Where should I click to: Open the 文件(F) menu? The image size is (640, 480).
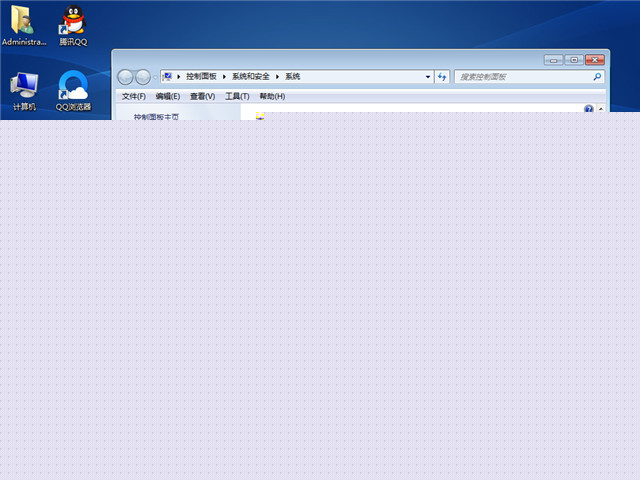pyautogui.click(x=133, y=96)
